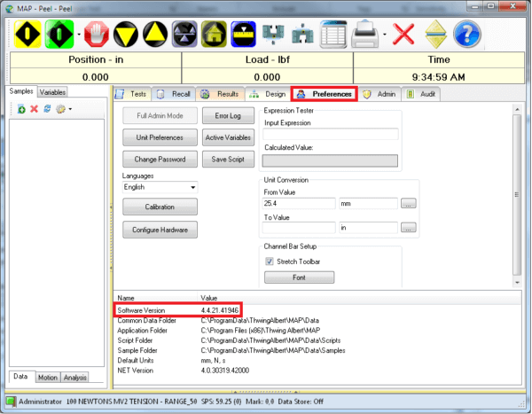This screenshot has height=414, width=532.
Task: Open samples settings gear icon
Action: [x=60, y=109]
